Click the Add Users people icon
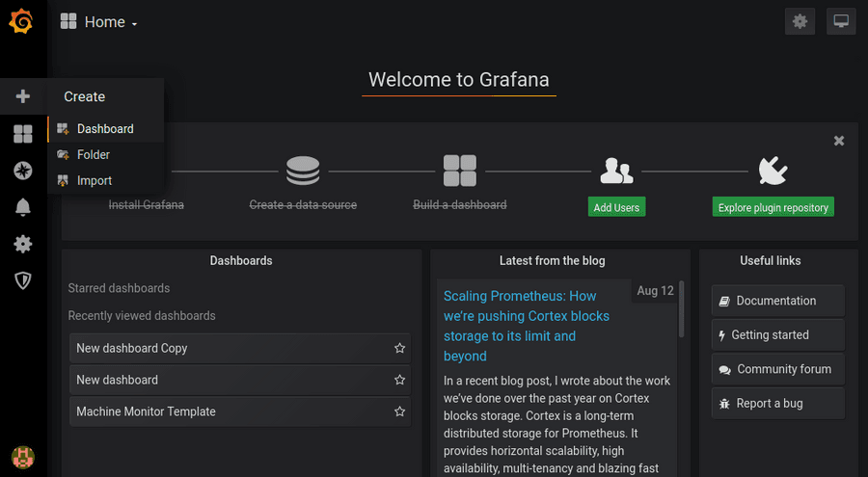The height and width of the screenshot is (477, 868). click(x=616, y=171)
